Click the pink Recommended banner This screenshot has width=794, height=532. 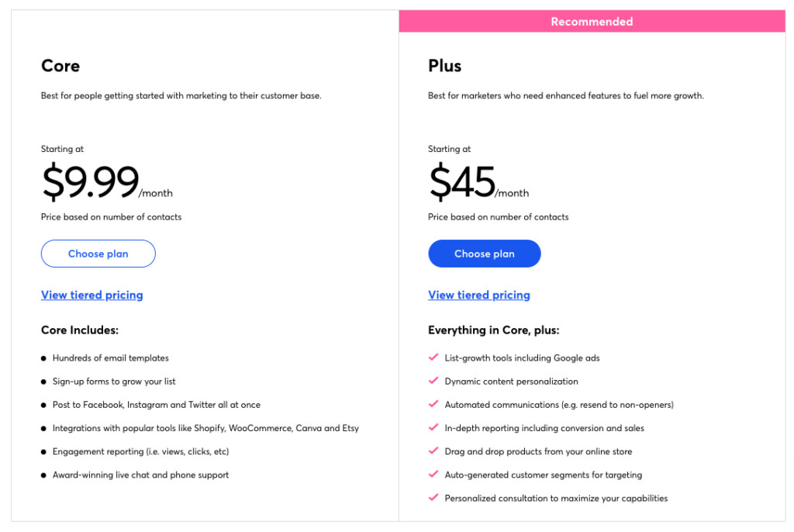click(x=592, y=22)
